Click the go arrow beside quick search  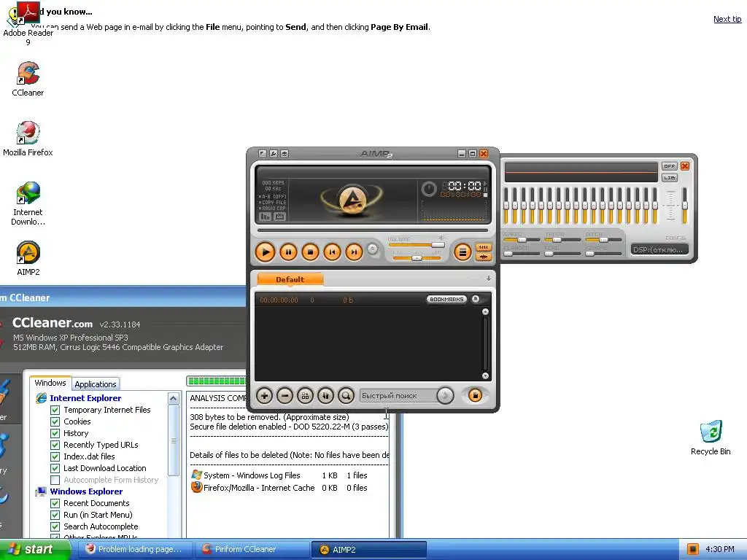pyautogui.click(x=445, y=395)
